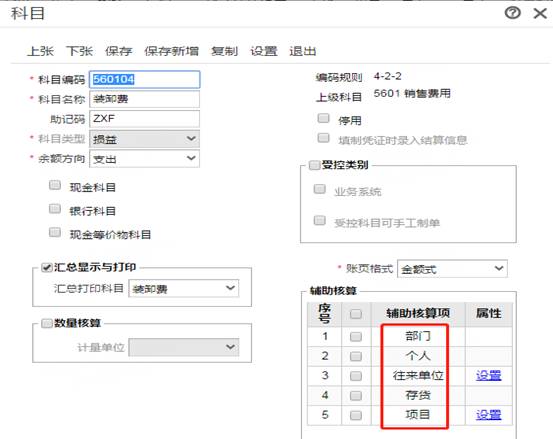Check the 部门 auxiliary accounting row

pyautogui.click(x=356, y=337)
